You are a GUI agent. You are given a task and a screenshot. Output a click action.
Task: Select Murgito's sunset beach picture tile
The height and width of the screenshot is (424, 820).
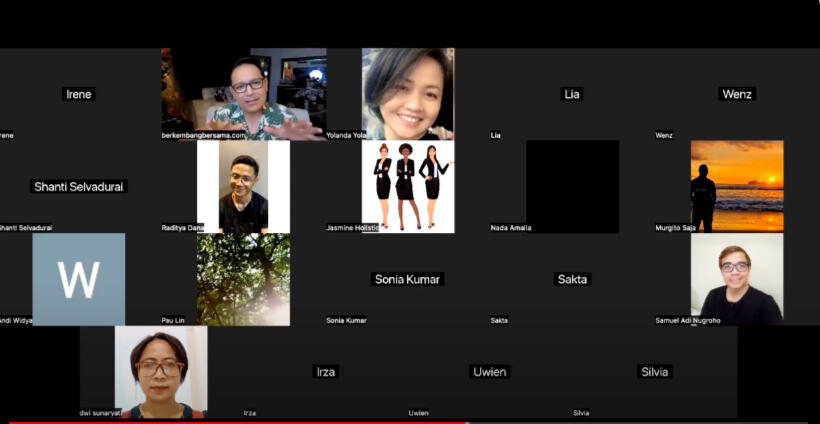point(737,186)
